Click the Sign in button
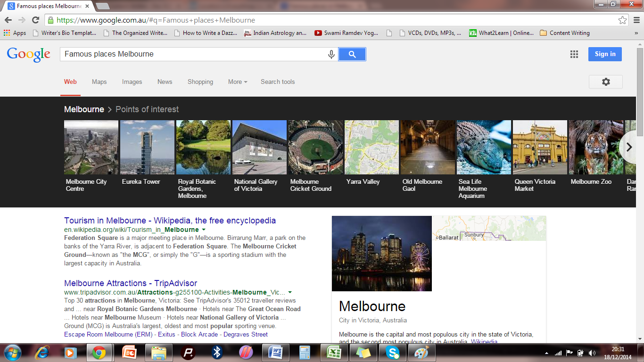The width and height of the screenshot is (644, 362). (605, 54)
